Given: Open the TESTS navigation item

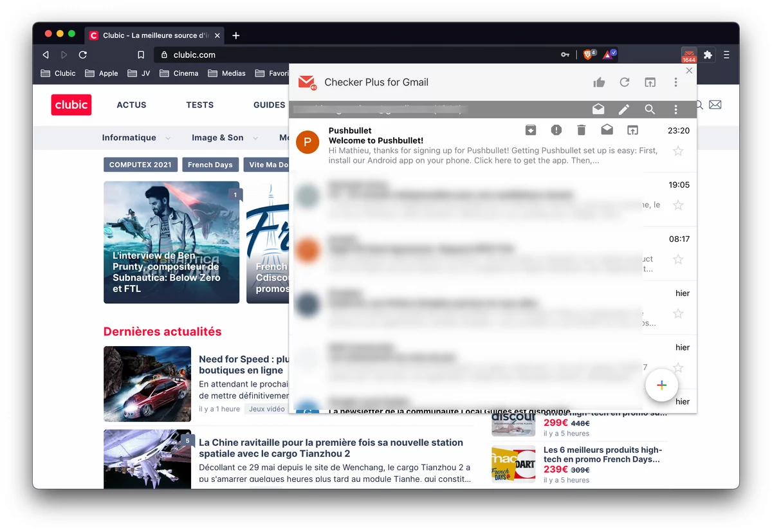Looking at the screenshot, I should coord(199,105).
